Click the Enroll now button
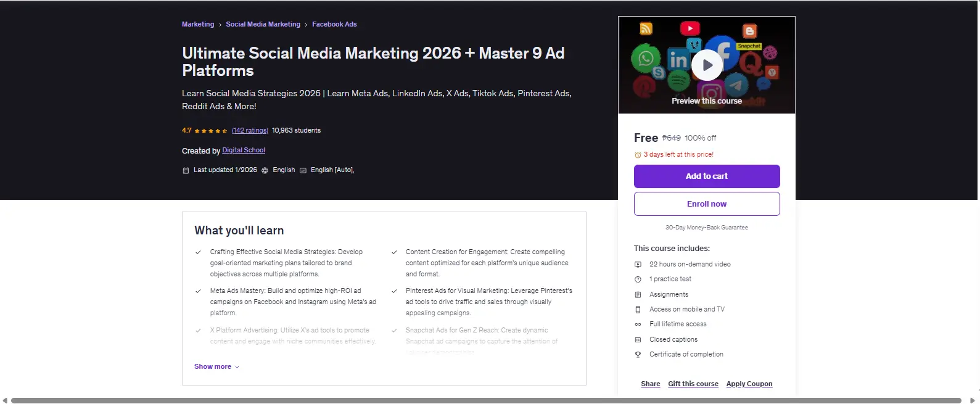The height and width of the screenshot is (404, 980). (707, 204)
